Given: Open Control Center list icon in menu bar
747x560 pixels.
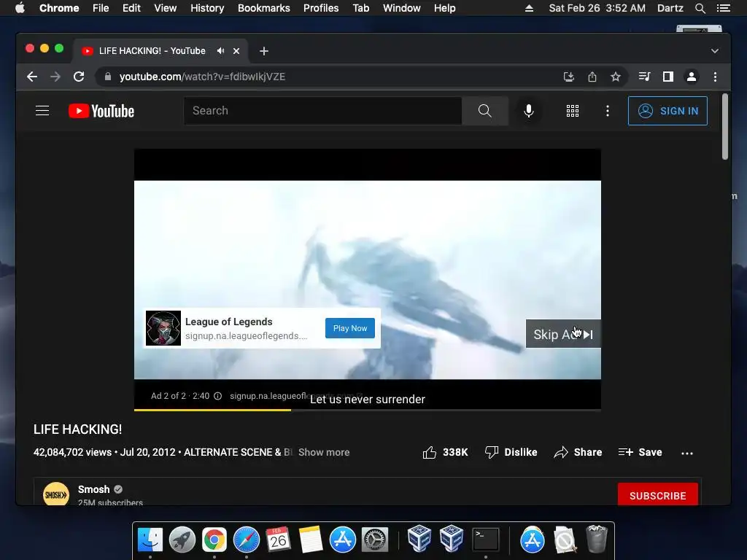Looking at the screenshot, I should (723, 8).
